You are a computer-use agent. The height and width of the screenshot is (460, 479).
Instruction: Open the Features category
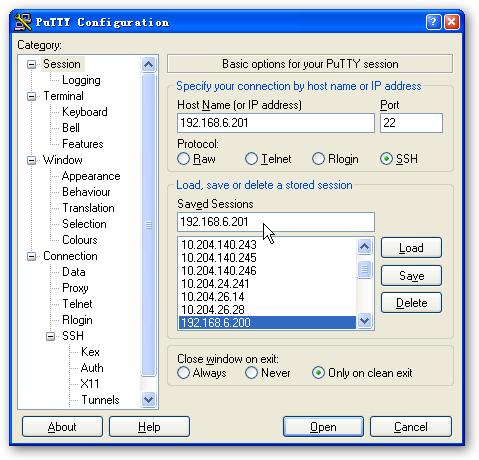(x=83, y=144)
